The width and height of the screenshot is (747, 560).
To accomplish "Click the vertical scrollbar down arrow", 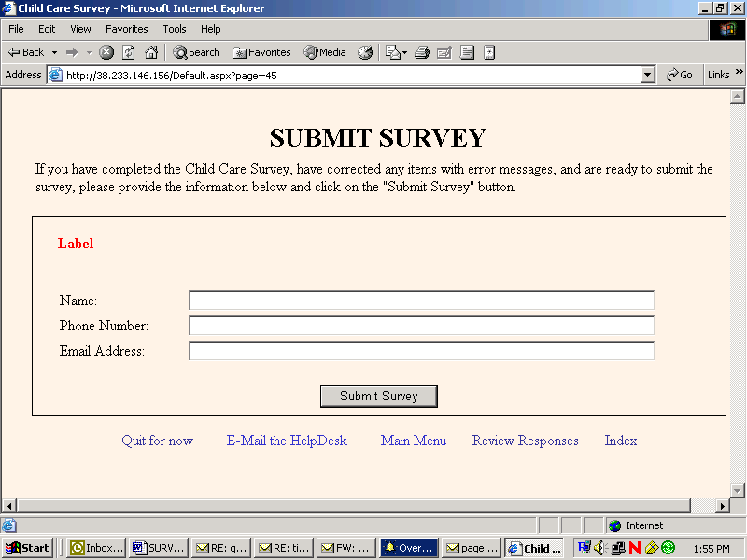I will click(x=738, y=491).
